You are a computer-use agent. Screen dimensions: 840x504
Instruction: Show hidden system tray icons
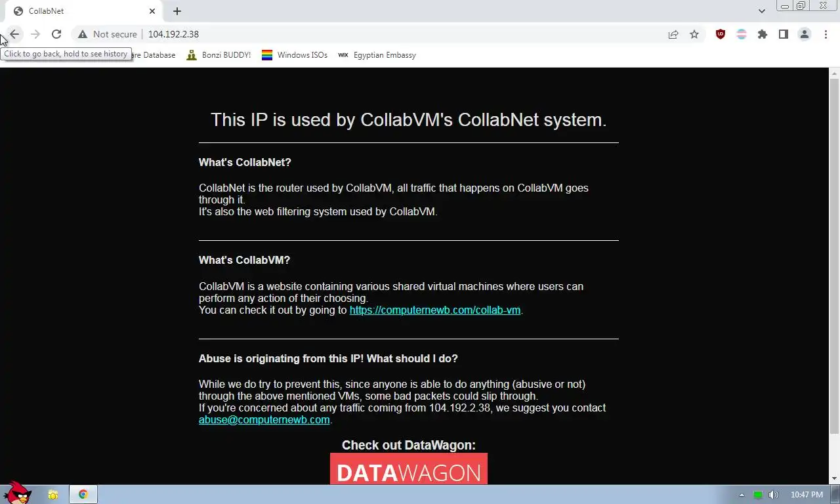[742, 495]
